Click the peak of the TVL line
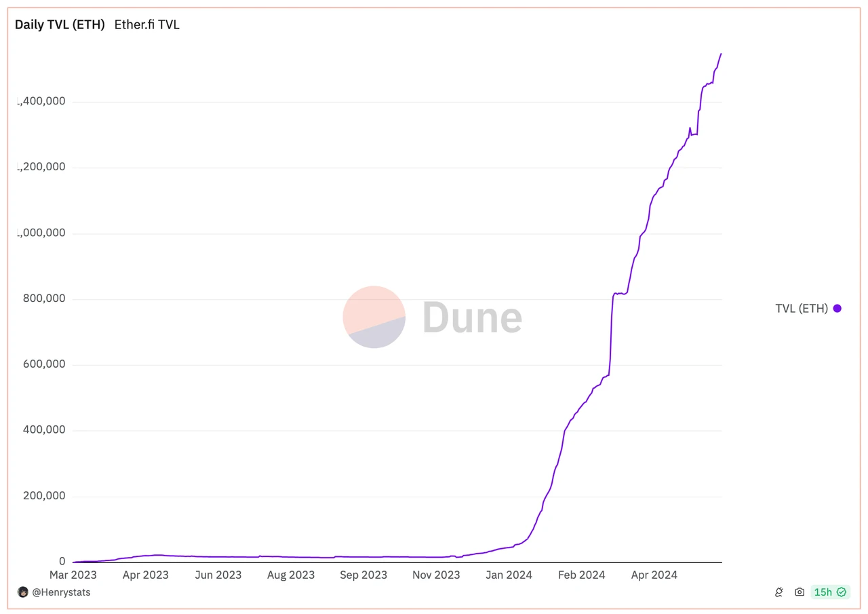 click(721, 54)
